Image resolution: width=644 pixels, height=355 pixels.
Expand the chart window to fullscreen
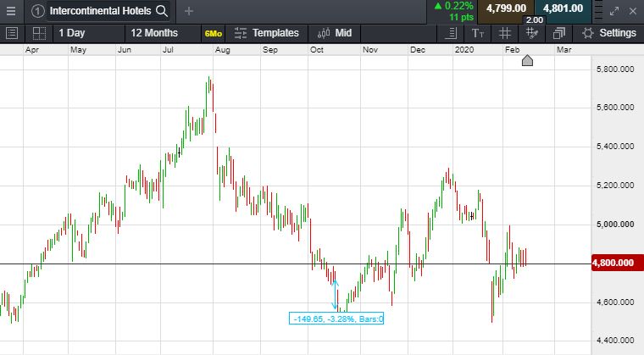(x=614, y=11)
